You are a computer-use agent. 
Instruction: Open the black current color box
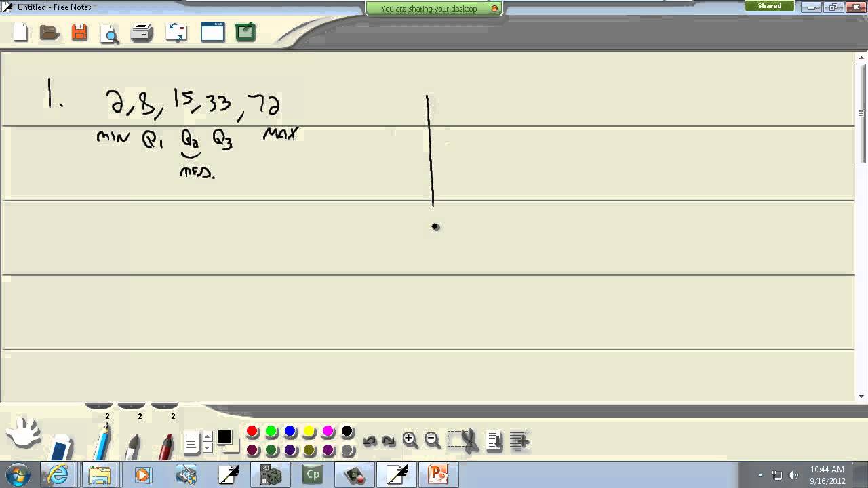point(225,438)
